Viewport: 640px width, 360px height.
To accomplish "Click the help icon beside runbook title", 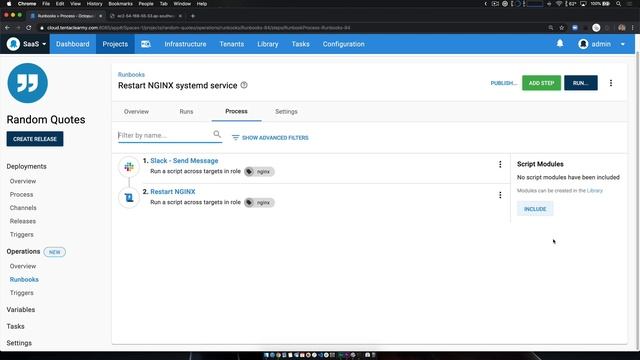I will coord(244,85).
